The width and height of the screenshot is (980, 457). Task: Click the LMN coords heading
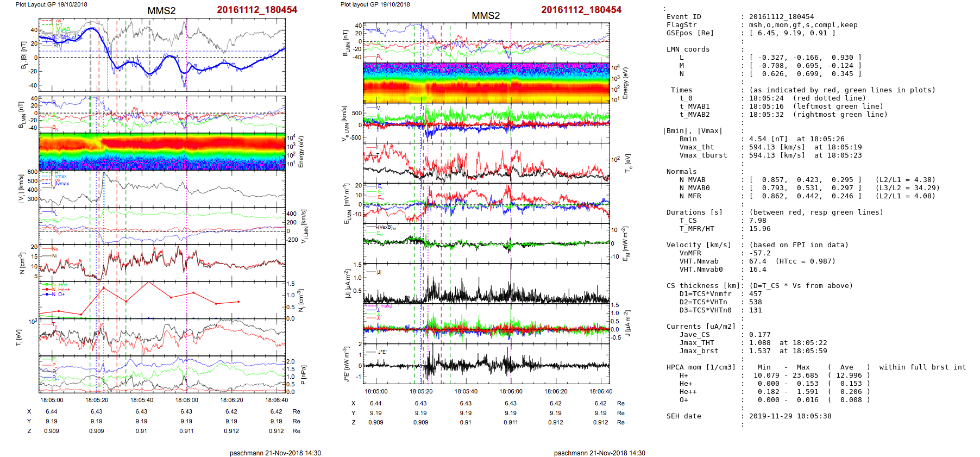tap(688, 49)
